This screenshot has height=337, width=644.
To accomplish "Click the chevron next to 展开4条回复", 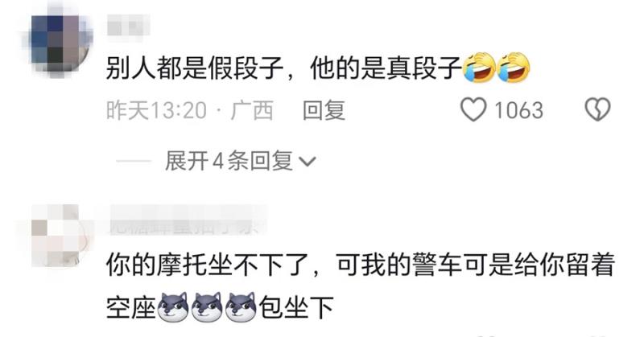I will [x=308, y=162].
